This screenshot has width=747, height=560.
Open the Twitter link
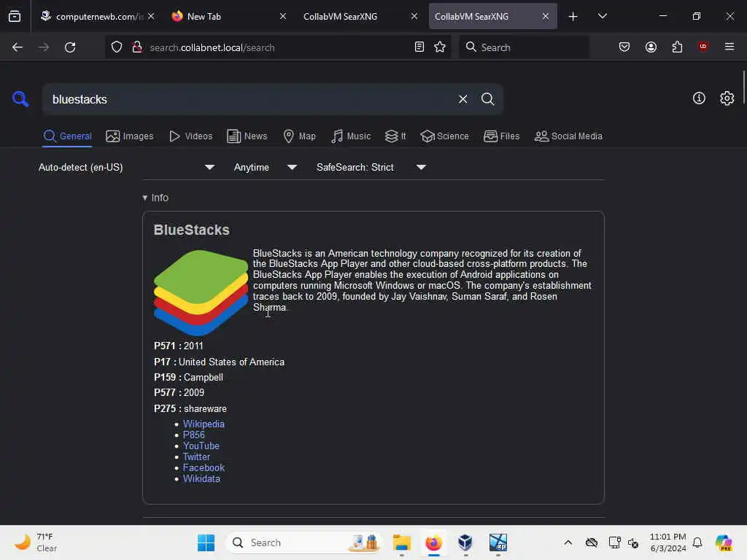(196, 456)
